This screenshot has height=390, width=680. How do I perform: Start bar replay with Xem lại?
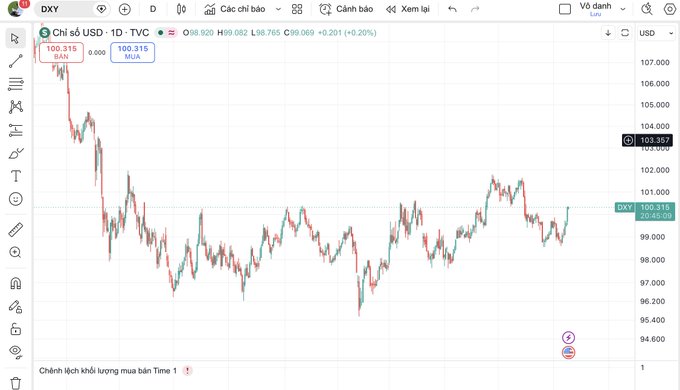[x=408, y=9]
